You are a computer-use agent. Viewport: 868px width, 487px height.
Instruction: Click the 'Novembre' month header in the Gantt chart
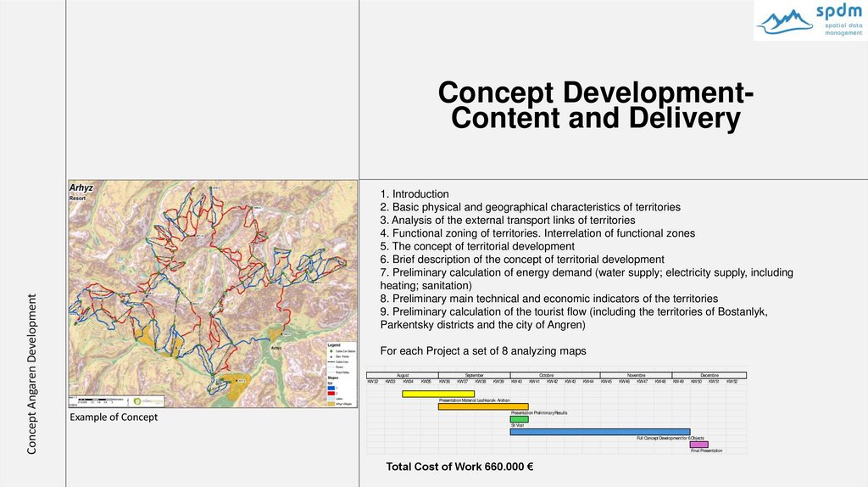(x=636, y=375)
